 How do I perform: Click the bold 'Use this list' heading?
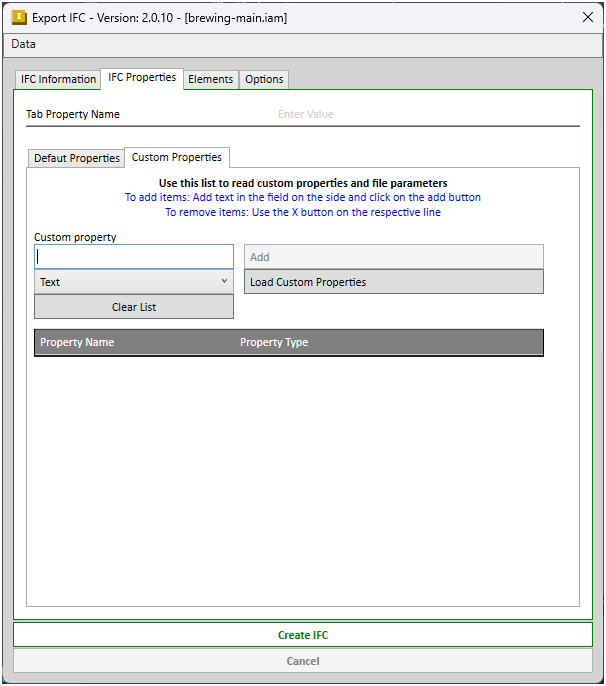pos(303,183)
